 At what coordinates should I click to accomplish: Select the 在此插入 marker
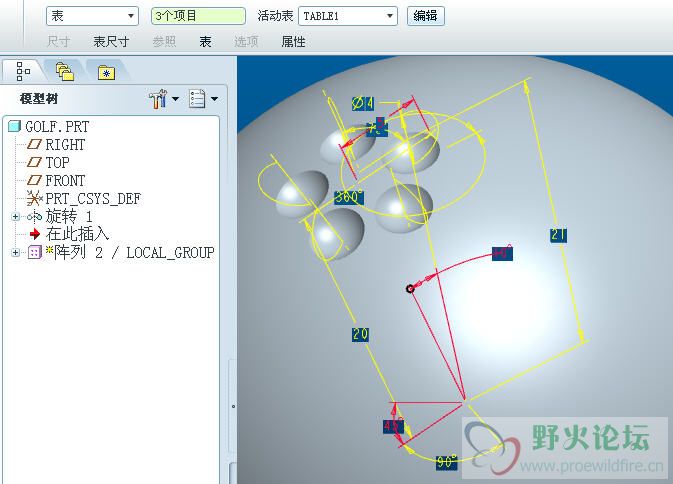(77, 234)
